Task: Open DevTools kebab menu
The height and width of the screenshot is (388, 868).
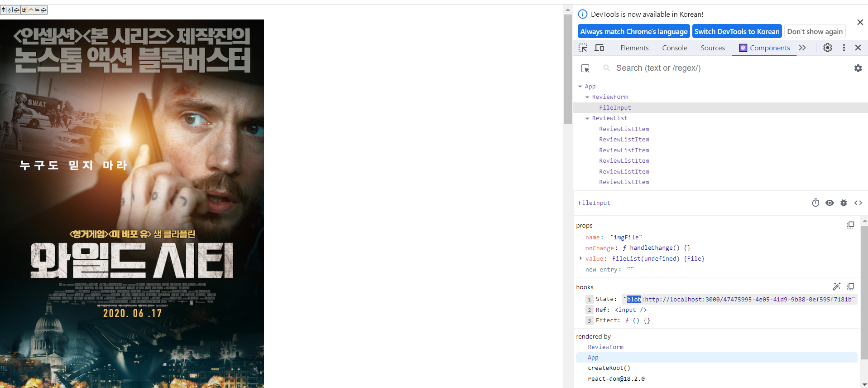Action: tap(844, 48)
